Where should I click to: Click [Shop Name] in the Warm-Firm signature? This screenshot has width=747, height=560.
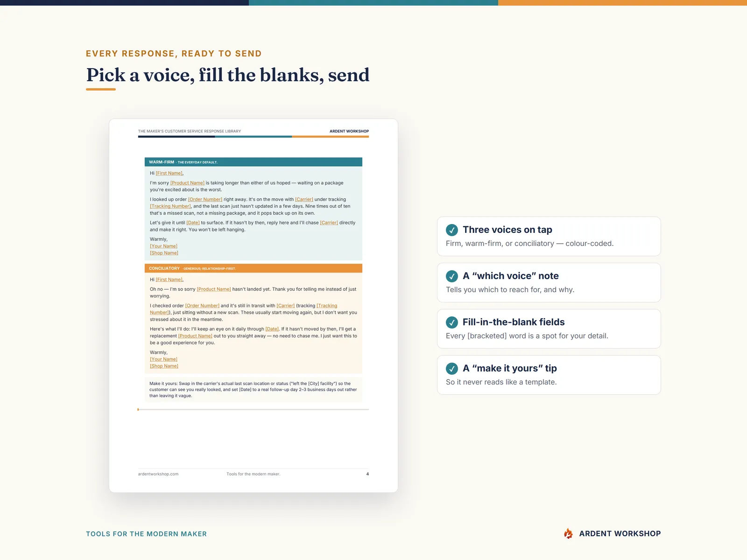pos(164,253)
